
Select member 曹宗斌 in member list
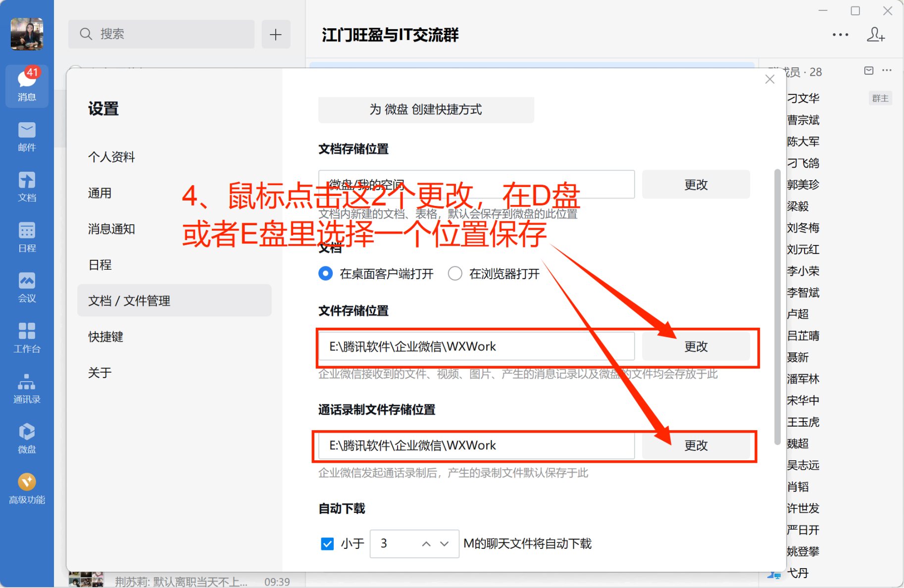click(803, 120)
